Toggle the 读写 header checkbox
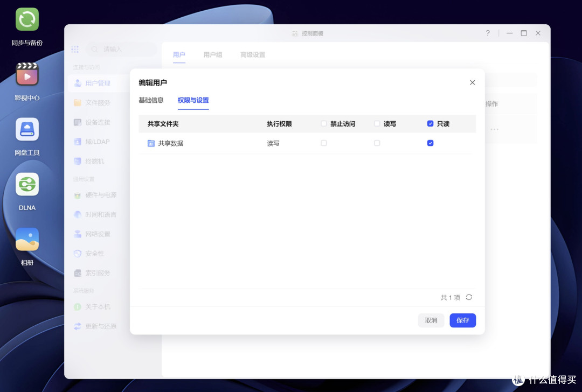This screenshot has width=582, height=392. pyautogui.click(x=377, y=123)
